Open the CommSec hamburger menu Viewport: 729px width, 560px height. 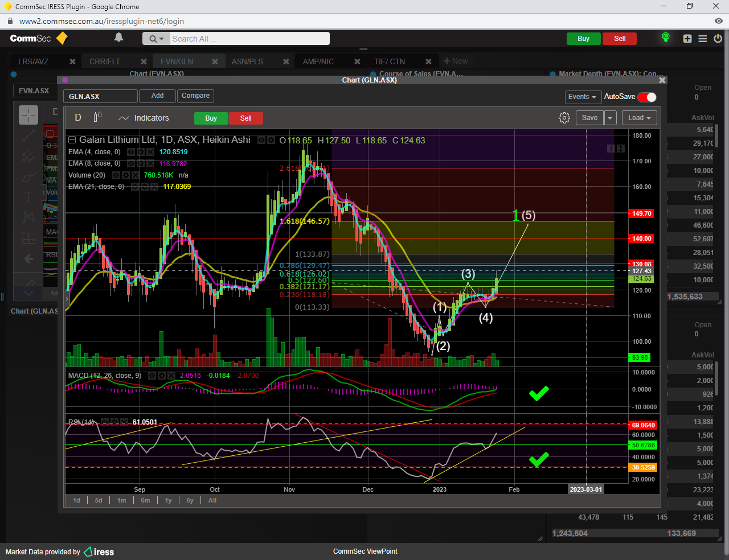(703, 39)
